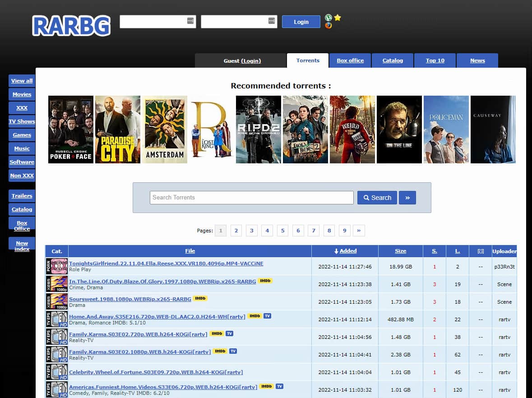Click the username input field
The width and height of the screenshot is (532, 398).
click(158, 22)
